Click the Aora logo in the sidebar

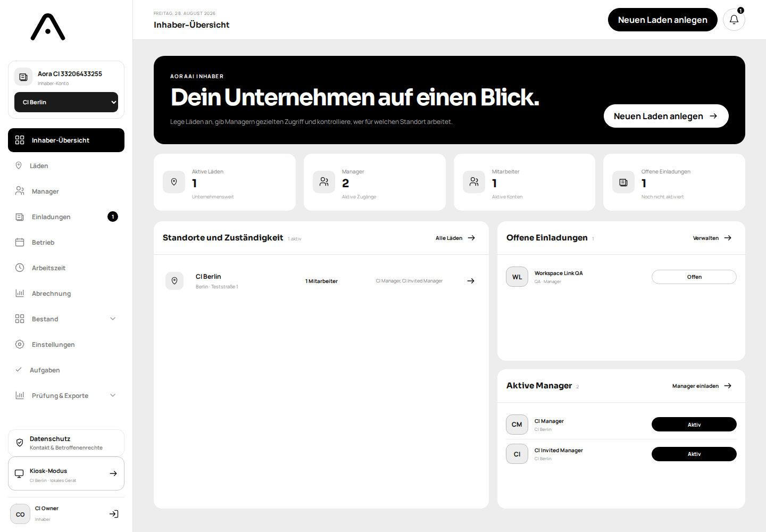click(48, 27)
